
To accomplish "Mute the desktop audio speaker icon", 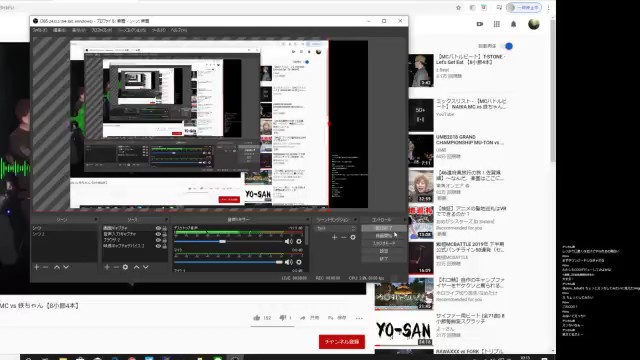I will (289, 242).
